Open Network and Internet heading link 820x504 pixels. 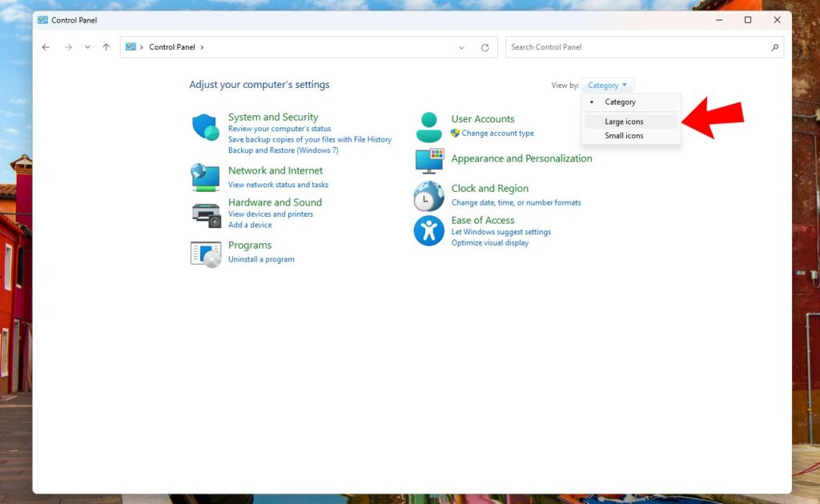coord(275,170)
